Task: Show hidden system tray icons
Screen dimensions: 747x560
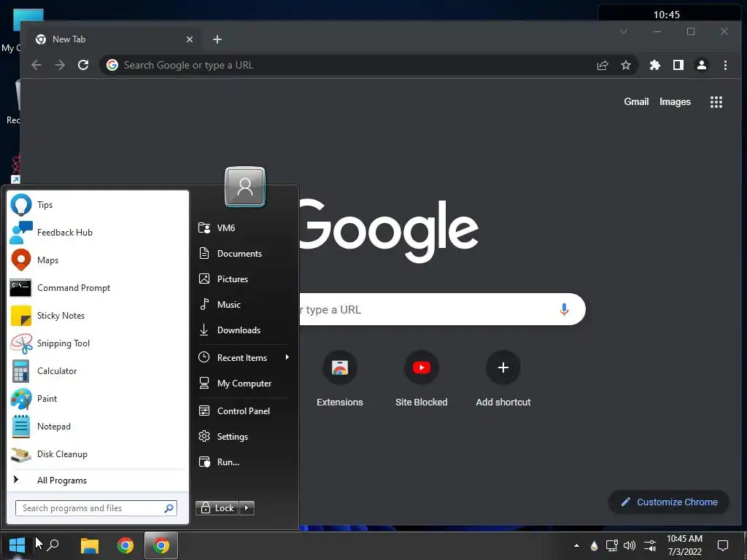Action: 576,545
